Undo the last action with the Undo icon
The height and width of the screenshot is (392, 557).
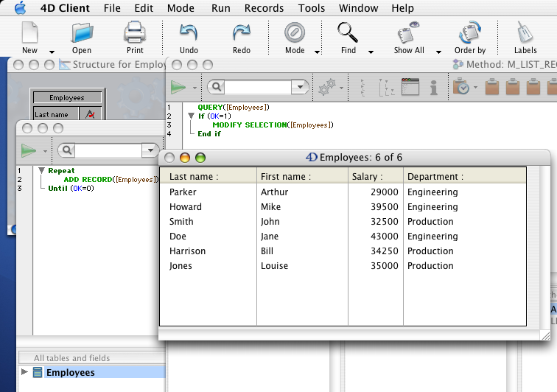[189, 34]
